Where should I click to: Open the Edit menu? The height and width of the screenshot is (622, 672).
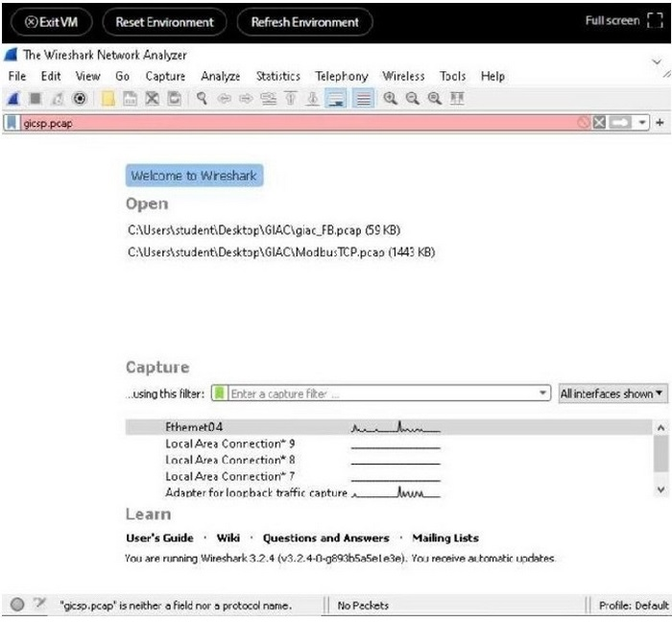51,76
